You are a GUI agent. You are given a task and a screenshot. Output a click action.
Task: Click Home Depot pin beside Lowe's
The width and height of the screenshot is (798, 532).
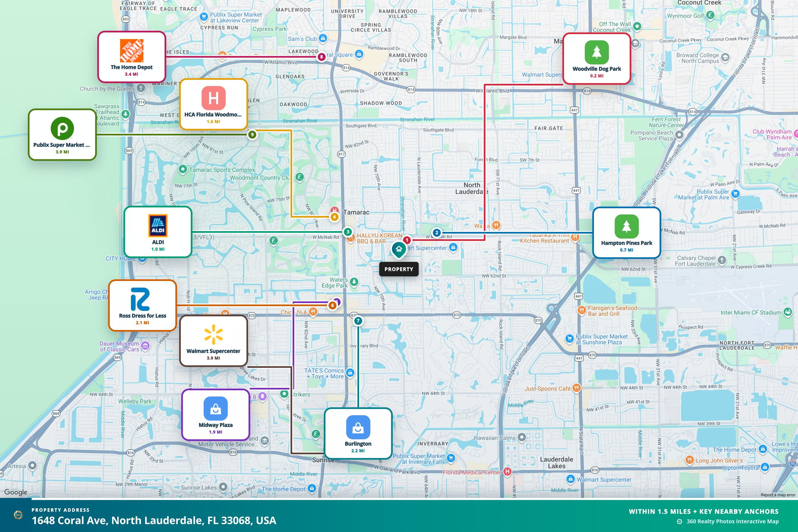pyautogui.click(x=763, y=449)
